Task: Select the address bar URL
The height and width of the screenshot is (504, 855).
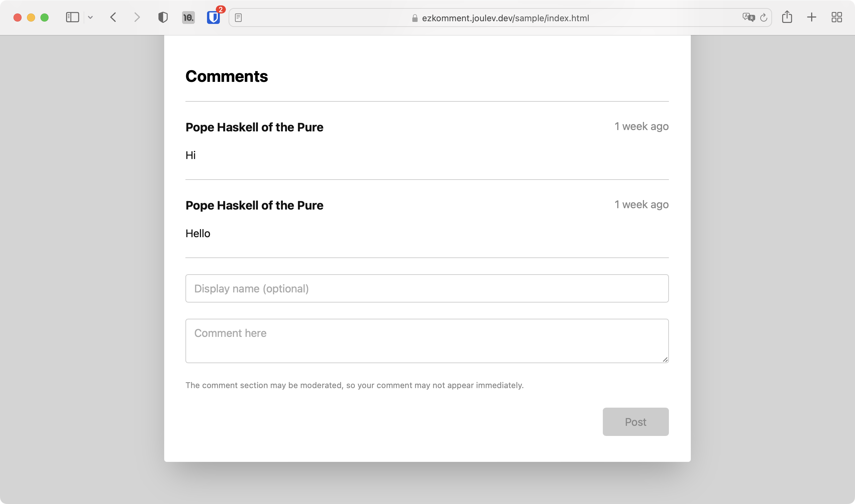Action: [x=506, y=18]
